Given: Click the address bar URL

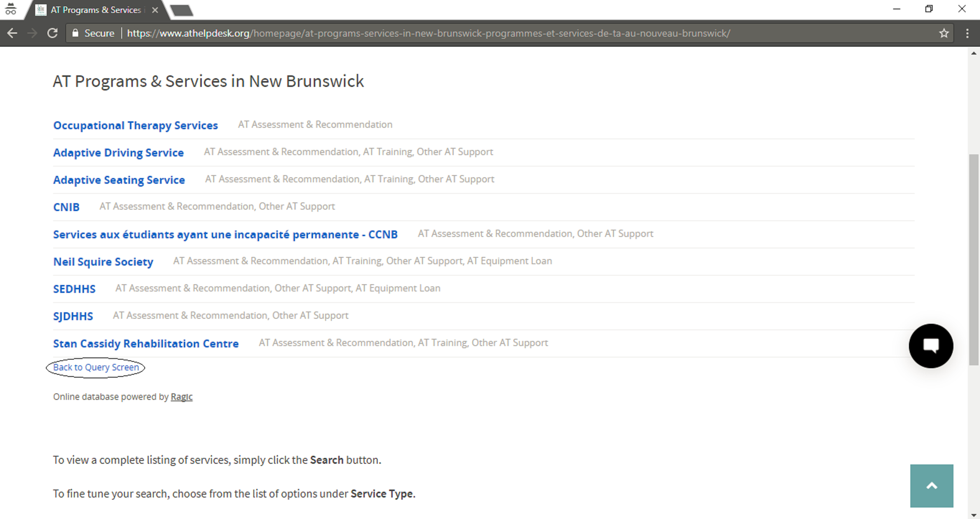Looking at the screenshot, I should click(428, 33).
